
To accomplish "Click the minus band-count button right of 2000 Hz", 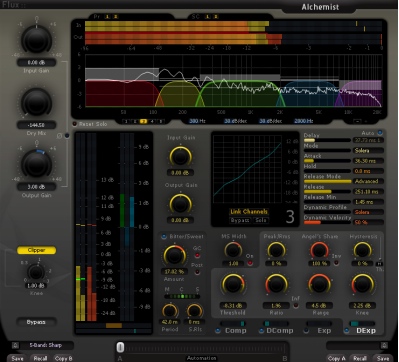I will (357, 121).
